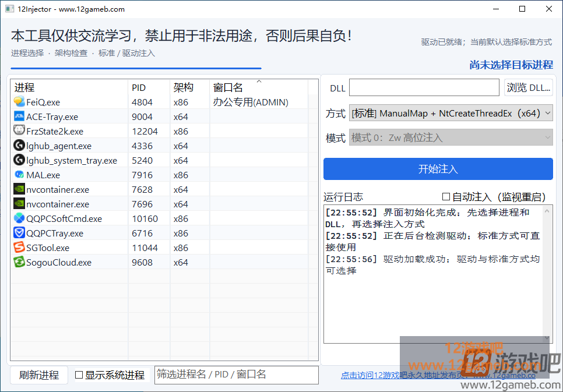
Task: Sort by 窗口名 column header
Action: (x=259, y=87)
